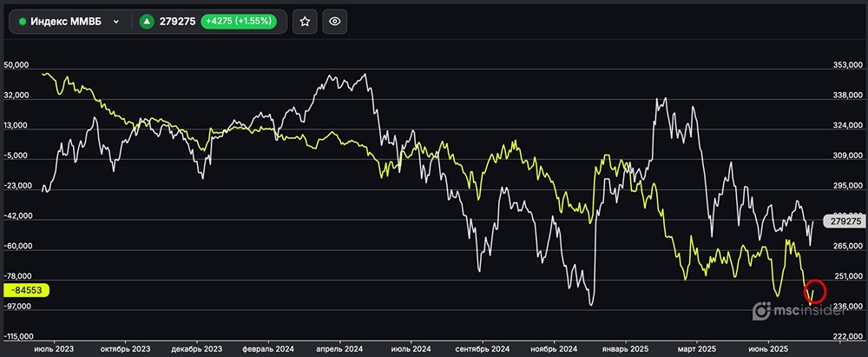This screenshot has width=868, height=357.
Task: Click the left axis label 13,000
Action: coord(16,126)
